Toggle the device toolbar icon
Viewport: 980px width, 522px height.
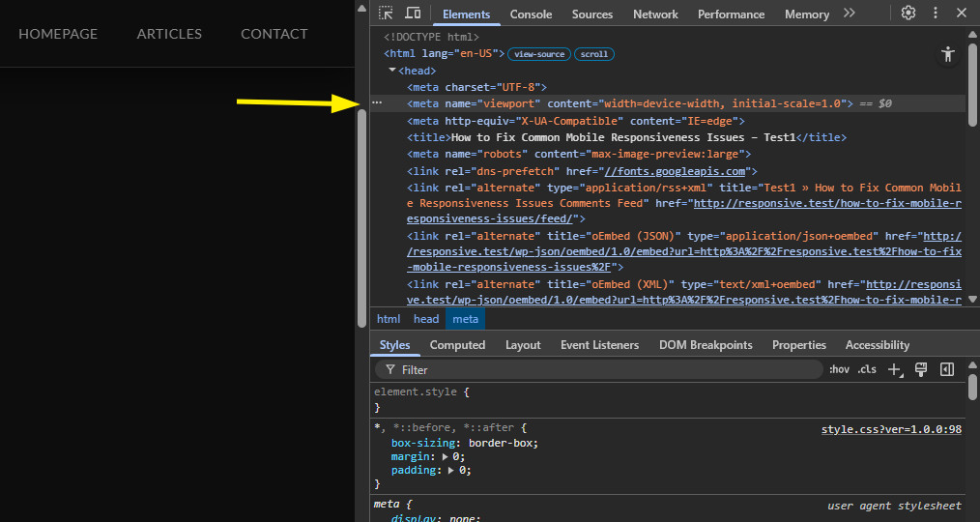pyautogui.click(x=413, y=14)
